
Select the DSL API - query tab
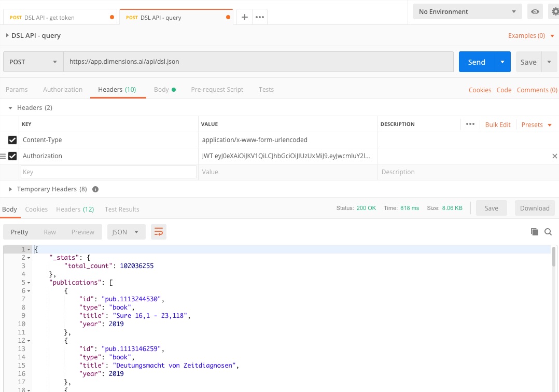(176, 18)
